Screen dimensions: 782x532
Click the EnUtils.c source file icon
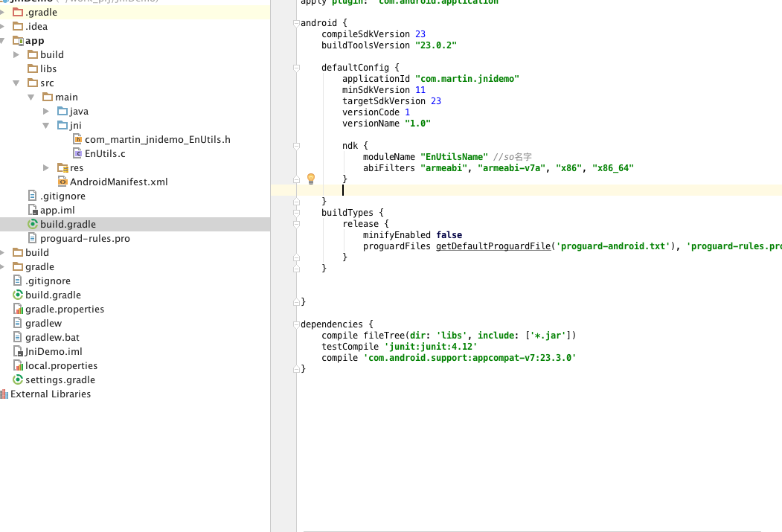coord(77,153)
